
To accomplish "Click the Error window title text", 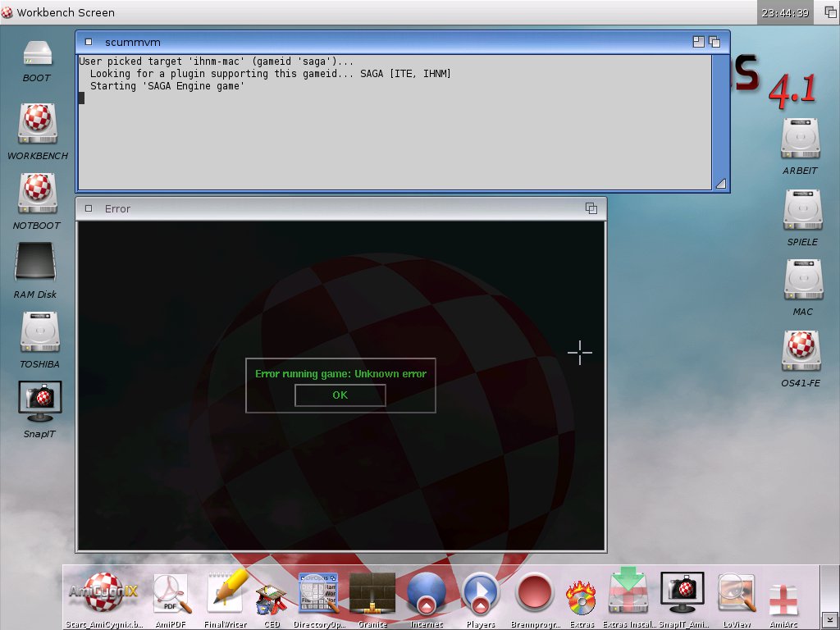I will [118, 209].
